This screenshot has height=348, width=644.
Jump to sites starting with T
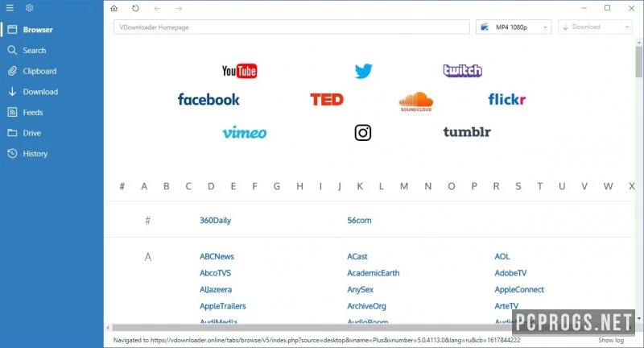(539, 186)
